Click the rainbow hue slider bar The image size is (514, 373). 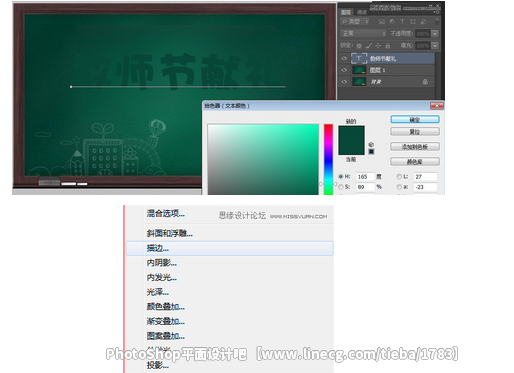click(328, 160)
